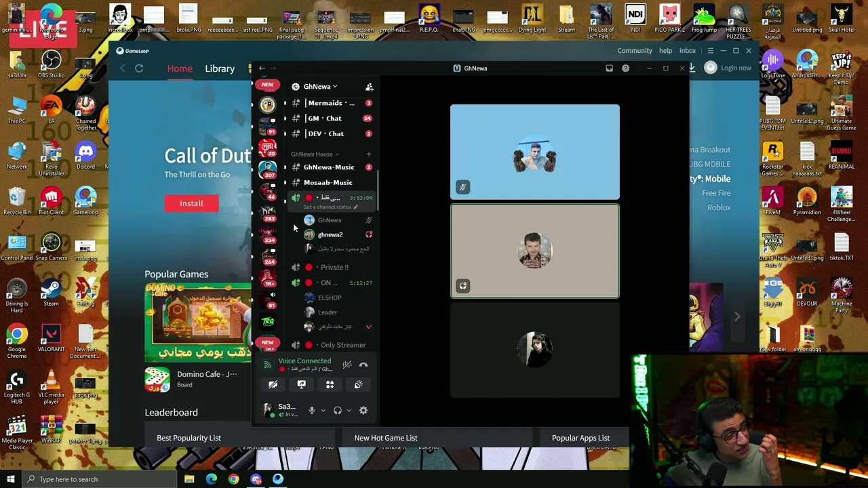This screenshot has height=488, width=868.
Task: Open inbox in GameLoop
Action: pyautogui.click(x=688, y=51)
